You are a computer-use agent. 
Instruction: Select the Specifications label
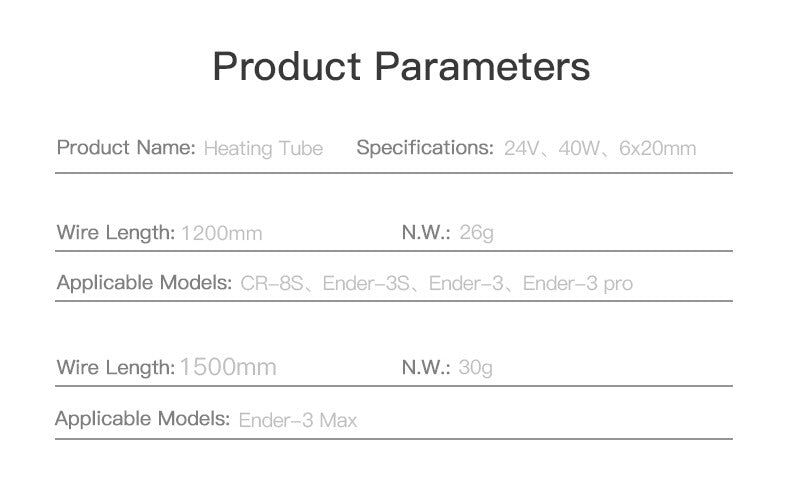point(425,148)
